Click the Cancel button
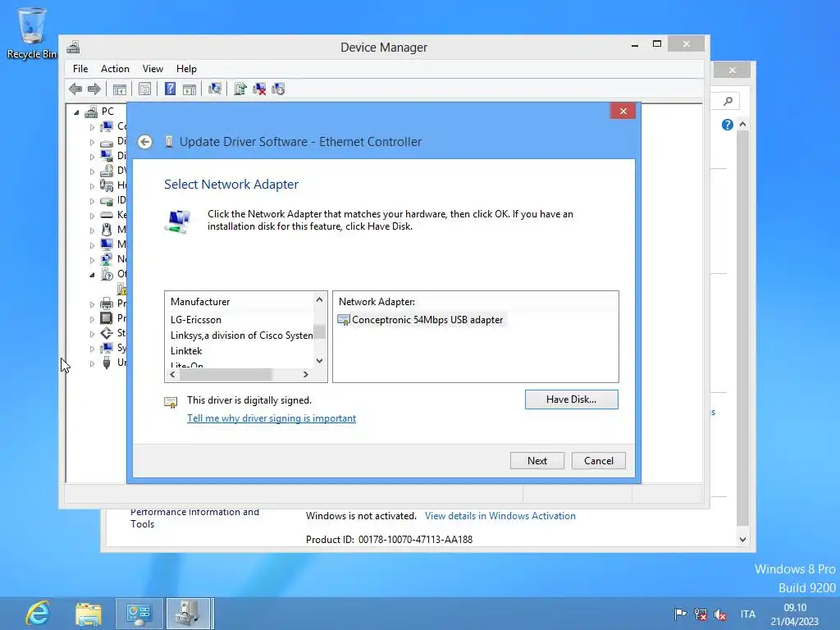The image size is (840, 630). pos(598,461)
